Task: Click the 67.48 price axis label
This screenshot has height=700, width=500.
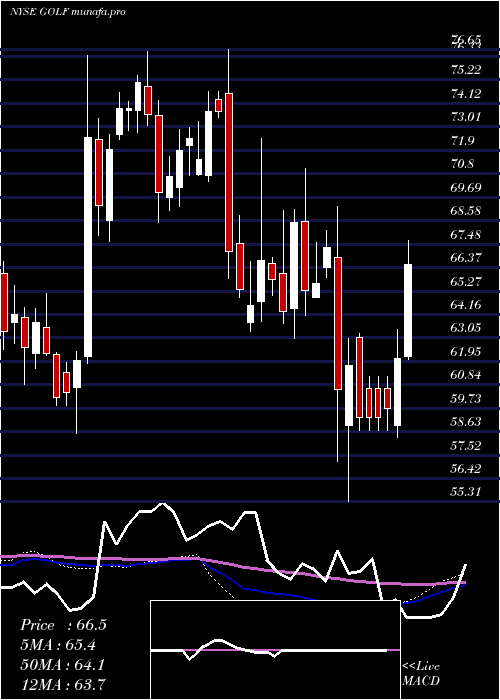Action: pos(466,234)
